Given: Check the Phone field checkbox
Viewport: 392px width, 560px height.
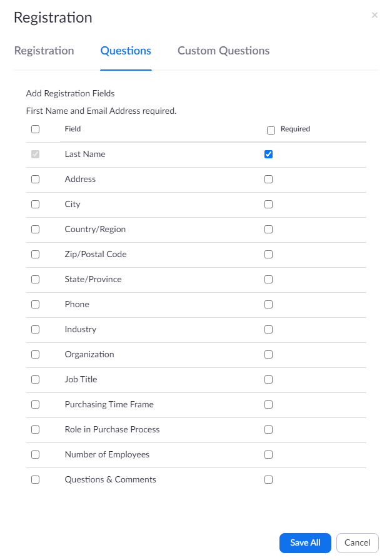Looking at the screenshot, I should click(x=35, y=304).
